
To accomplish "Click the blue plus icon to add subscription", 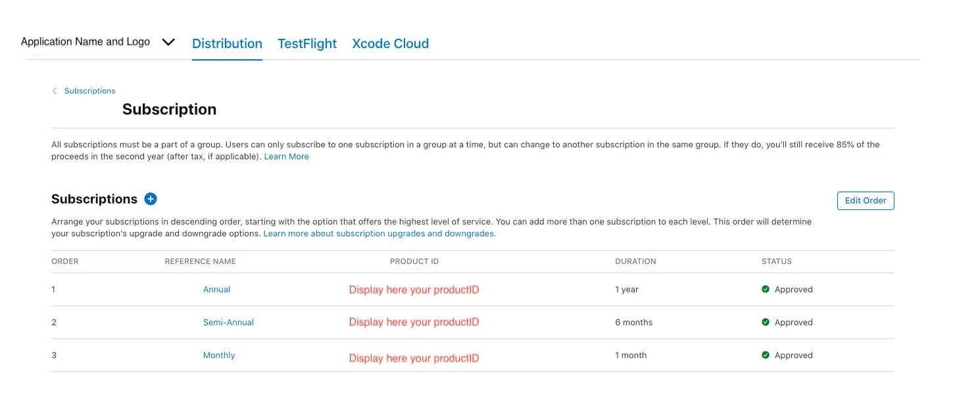I will click(x=151, y=199).
